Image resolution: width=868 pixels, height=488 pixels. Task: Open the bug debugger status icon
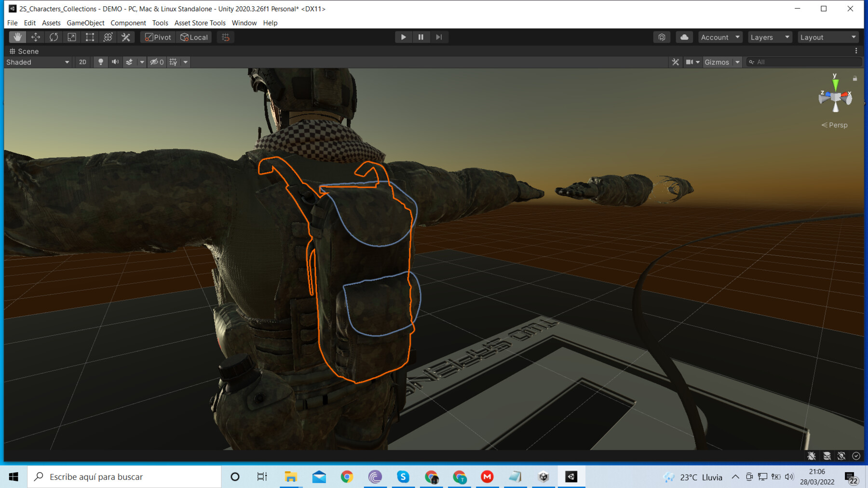812,456
